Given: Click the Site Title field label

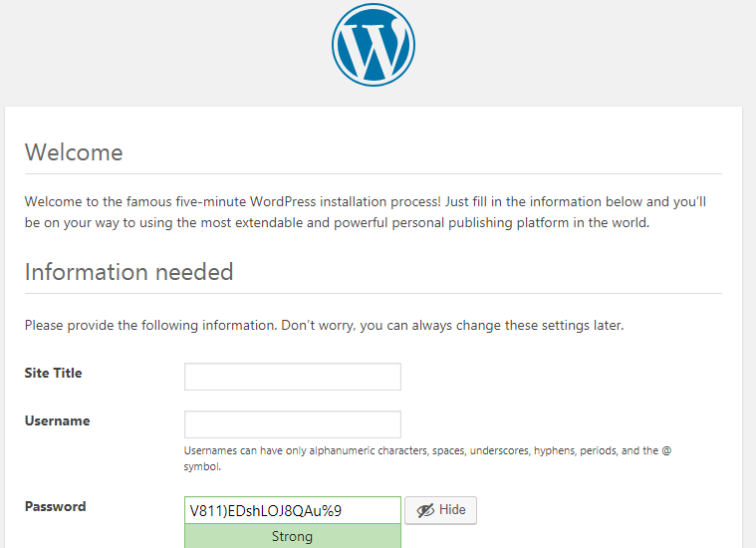Looking at the screenshot, I should (53, 374).
